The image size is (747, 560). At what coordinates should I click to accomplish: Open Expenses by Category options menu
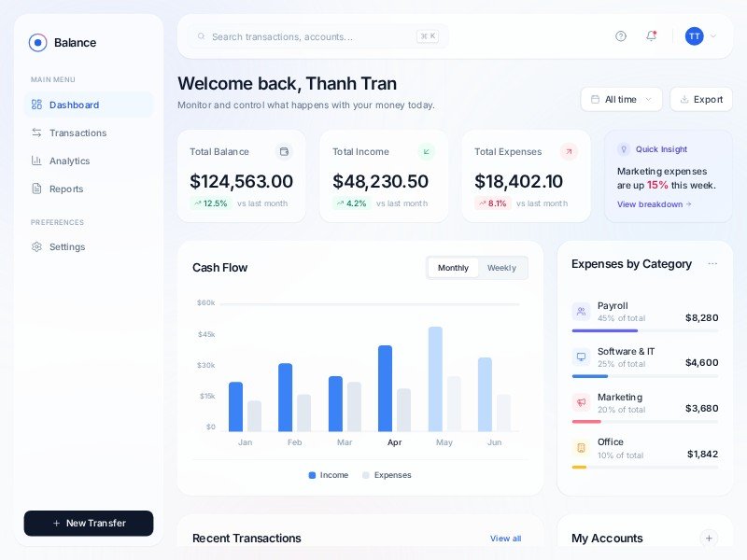(712, 264)
